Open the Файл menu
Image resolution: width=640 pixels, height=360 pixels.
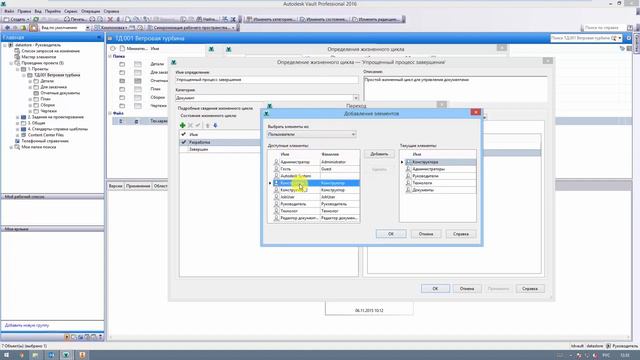9,11
